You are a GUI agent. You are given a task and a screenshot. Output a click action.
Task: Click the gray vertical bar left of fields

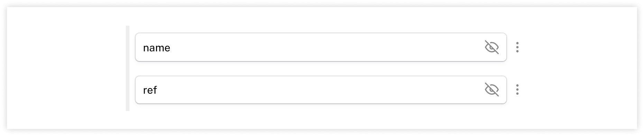(x=128, y=68)
